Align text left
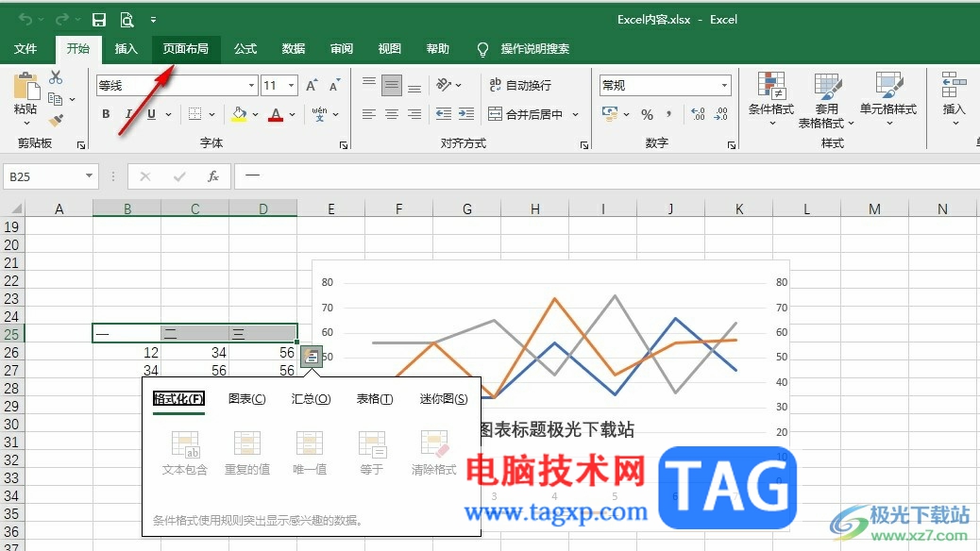The width and height of the screenshot is (980, 551). tap(369, 114)
